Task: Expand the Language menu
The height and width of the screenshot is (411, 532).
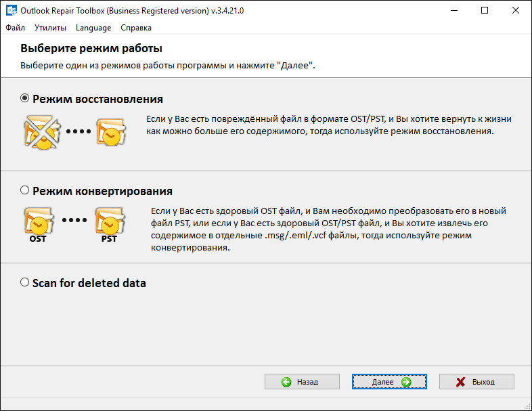Action: tap(93, 28)
